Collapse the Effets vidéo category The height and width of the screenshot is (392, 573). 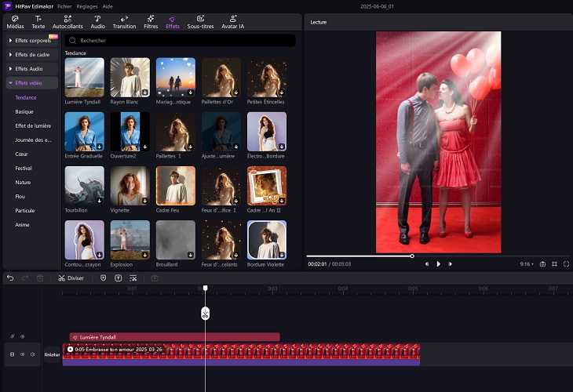[32, 83]
